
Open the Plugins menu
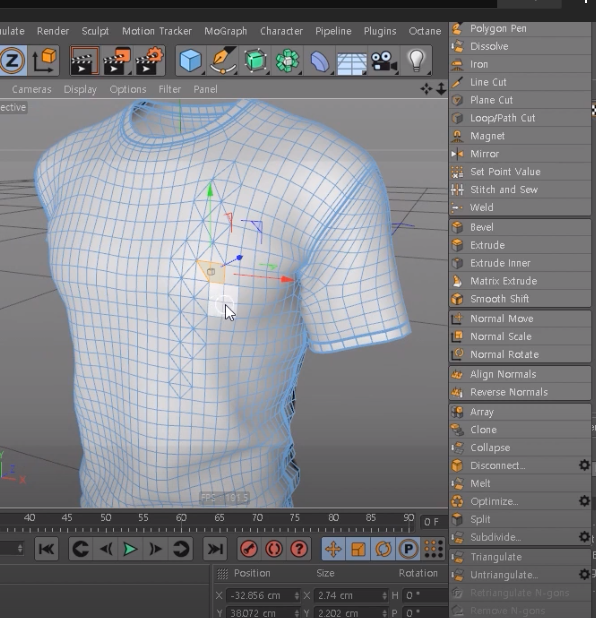point(380,31)
